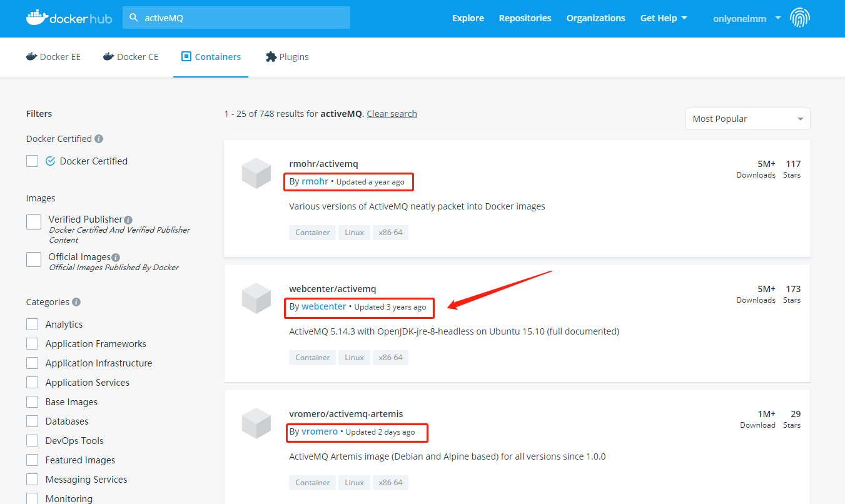This screenshot has height=504, width=845.
Task: Open the webcenter publisher link
Action: pos(324,306)
